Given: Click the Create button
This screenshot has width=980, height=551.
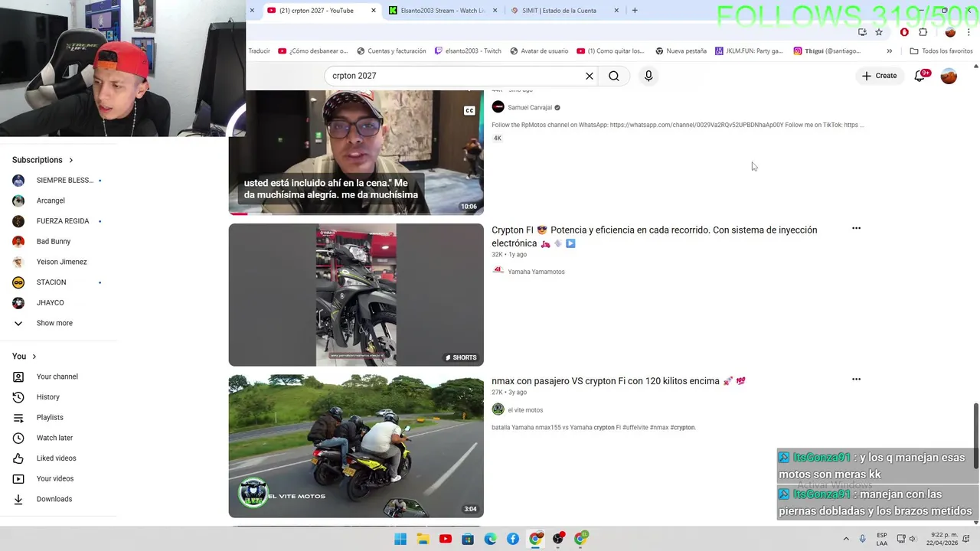Looking at the screenshot, I should point(879,76).
